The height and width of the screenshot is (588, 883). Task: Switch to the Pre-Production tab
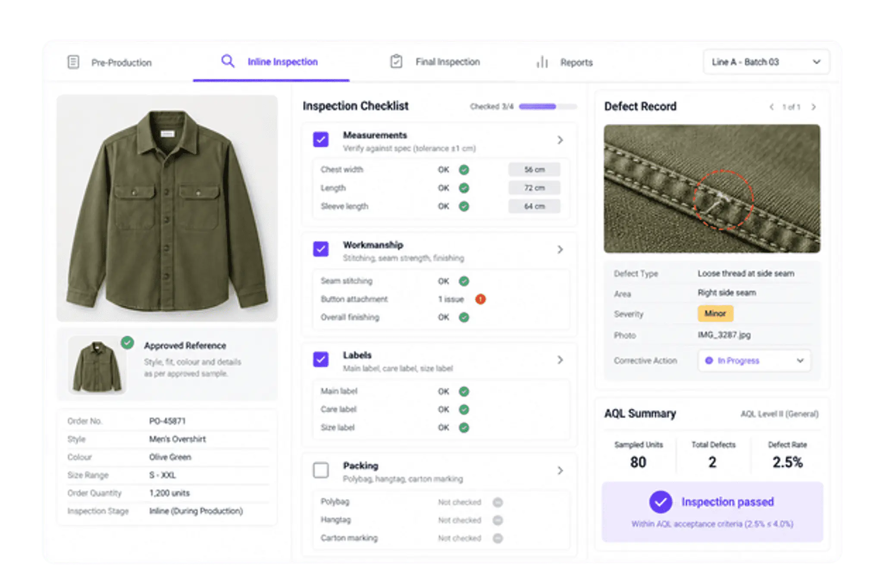point(110,63)
